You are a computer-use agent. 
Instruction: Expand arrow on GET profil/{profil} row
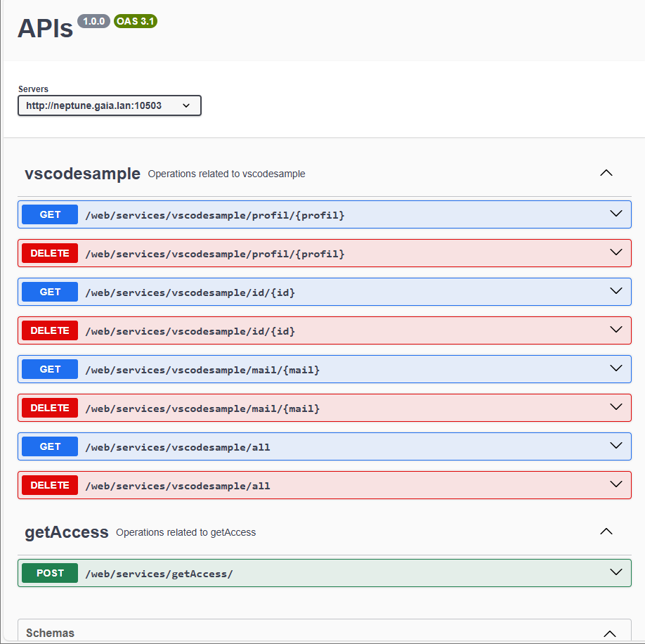pyautogui.click(x=616, y=214)
